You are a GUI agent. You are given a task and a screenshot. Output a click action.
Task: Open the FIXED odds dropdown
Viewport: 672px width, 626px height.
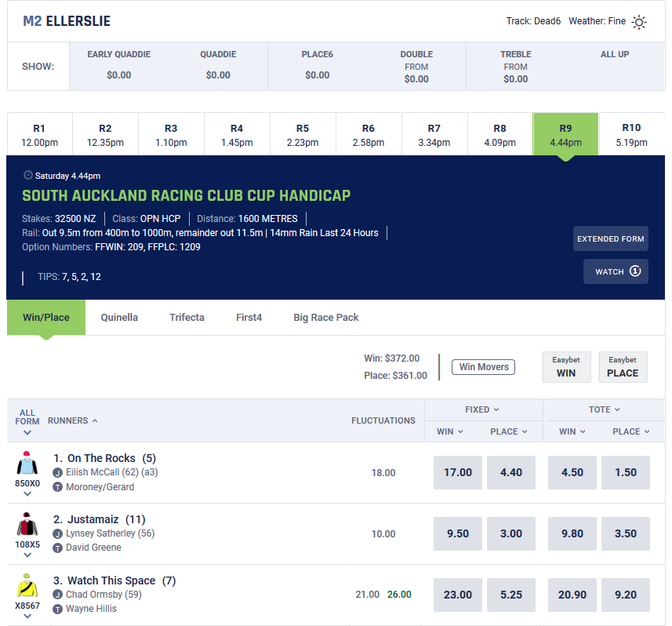click(x=482, y=409)
